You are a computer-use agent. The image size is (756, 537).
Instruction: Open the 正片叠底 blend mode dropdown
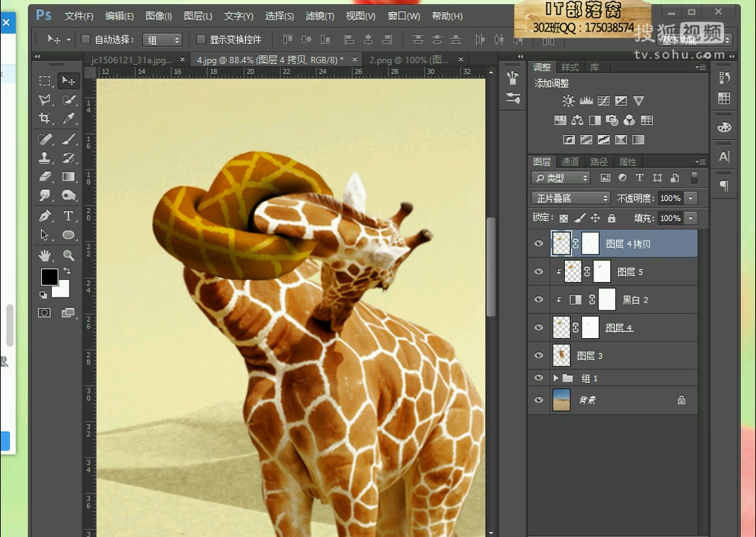pyautogui.click(x=571, y=198)
